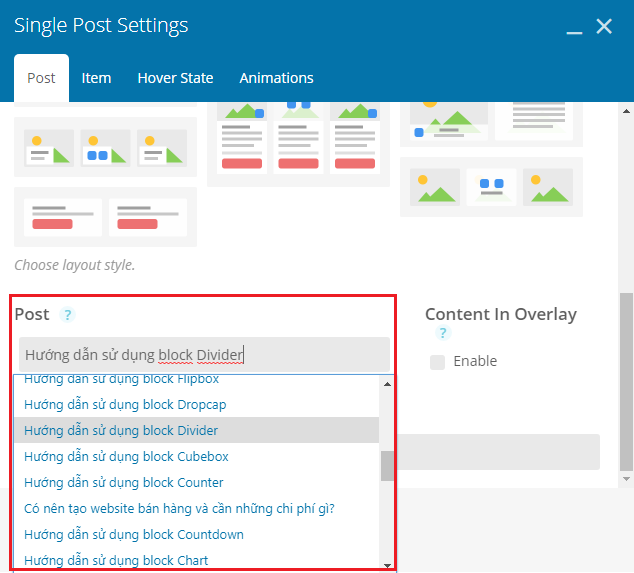Select the two-column text with red buttons layout
Screen dimensions: 634x573
[105, 216]
